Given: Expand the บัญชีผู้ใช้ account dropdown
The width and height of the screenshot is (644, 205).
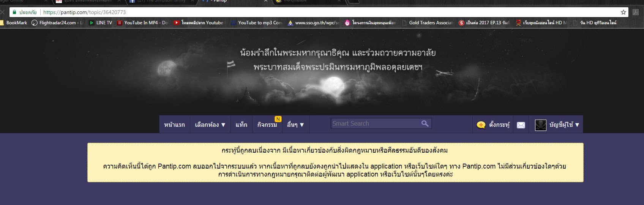Looking at the screenshot, I should click(564, 125).
